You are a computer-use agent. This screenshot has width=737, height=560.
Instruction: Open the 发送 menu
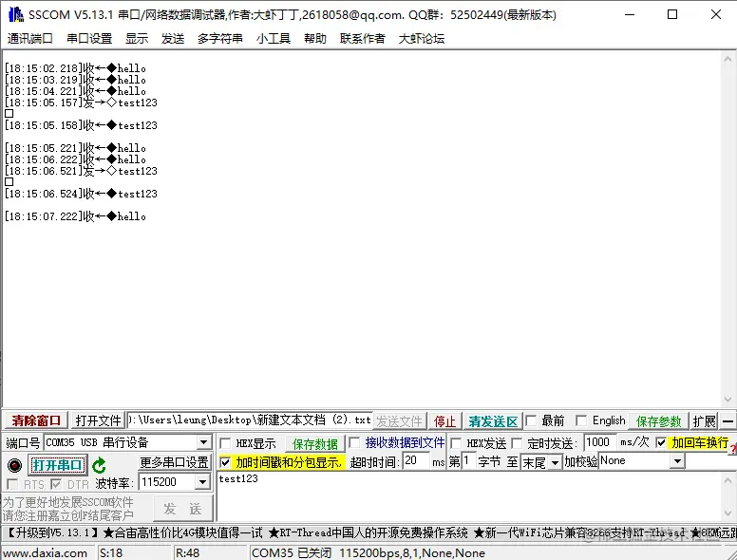pyautogui.click(x=173, y=39)
